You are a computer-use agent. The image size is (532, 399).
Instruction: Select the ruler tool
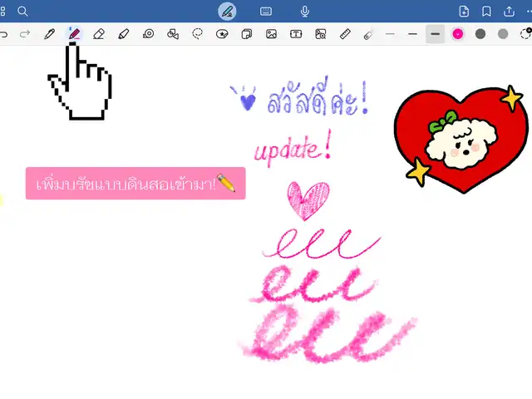tap(345, 34)
